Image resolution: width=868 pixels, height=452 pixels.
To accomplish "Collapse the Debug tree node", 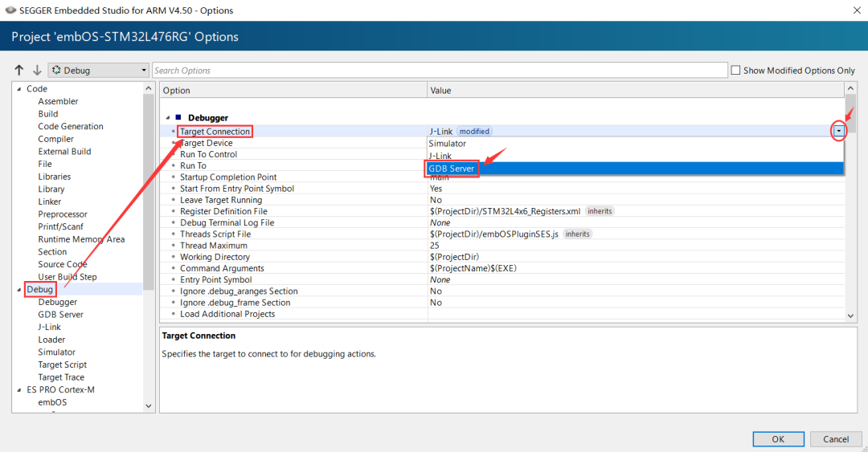I will coord(18,289).
